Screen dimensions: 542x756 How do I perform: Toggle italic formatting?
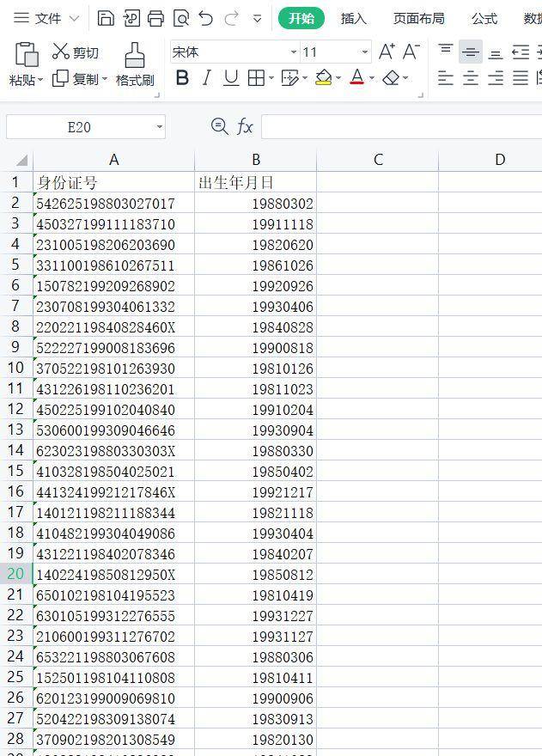(206, 78)
